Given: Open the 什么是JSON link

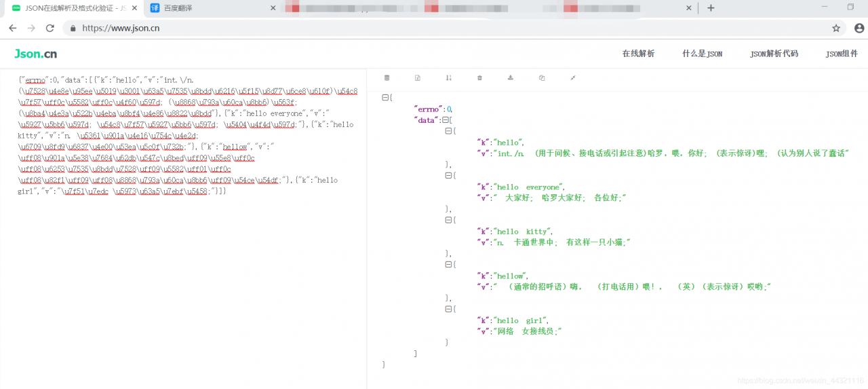Looking at the screenshot, I should coord(702,54).
